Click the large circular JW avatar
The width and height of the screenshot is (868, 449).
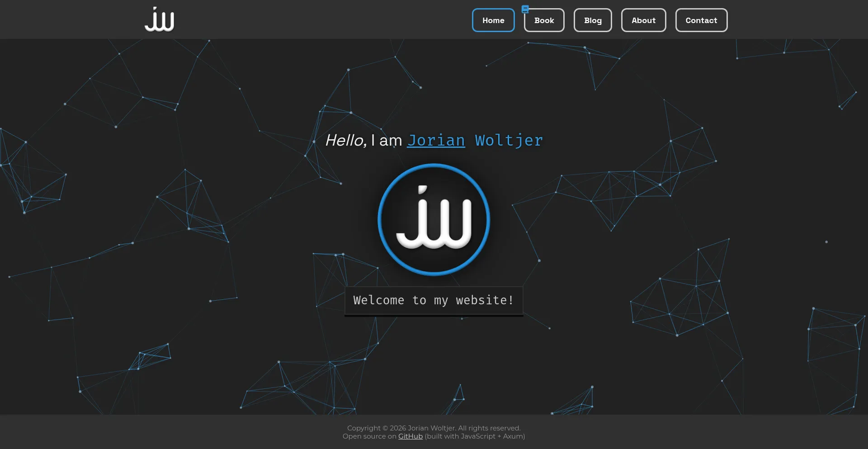tap(434, 220)
